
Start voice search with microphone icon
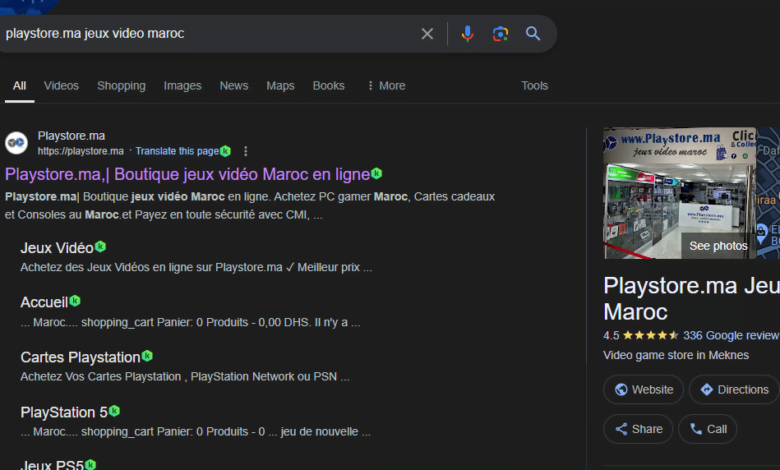467,34
